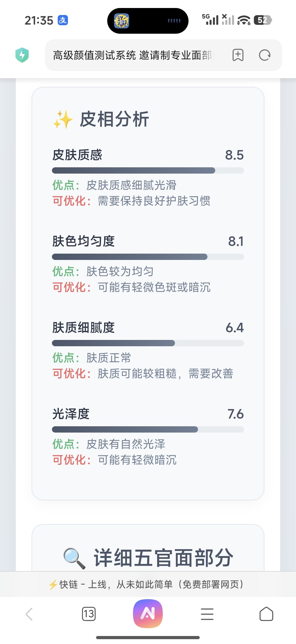Tap the green shield security icon

pyautogui.click(x=22, y=55)
